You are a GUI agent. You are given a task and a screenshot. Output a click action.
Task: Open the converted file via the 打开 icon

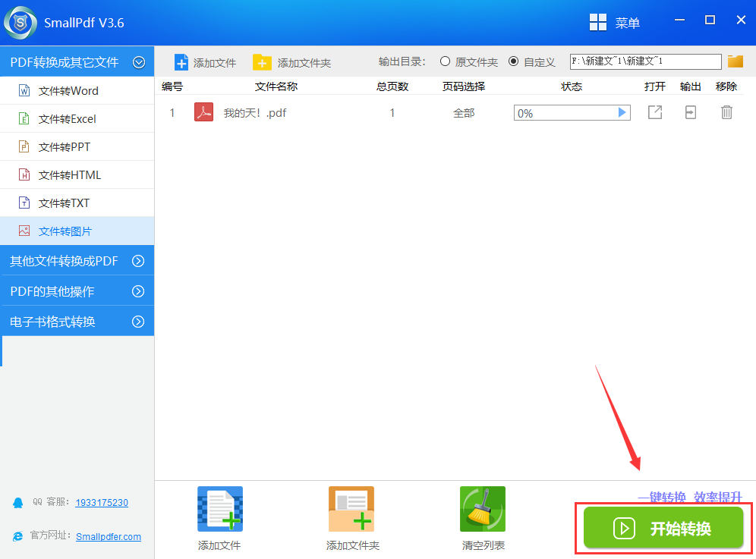pyautogui.click(x=654, y=113)
